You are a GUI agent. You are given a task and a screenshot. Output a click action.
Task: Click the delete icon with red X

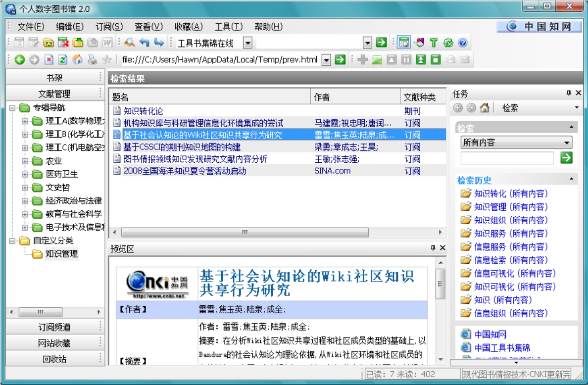[63, 43]
